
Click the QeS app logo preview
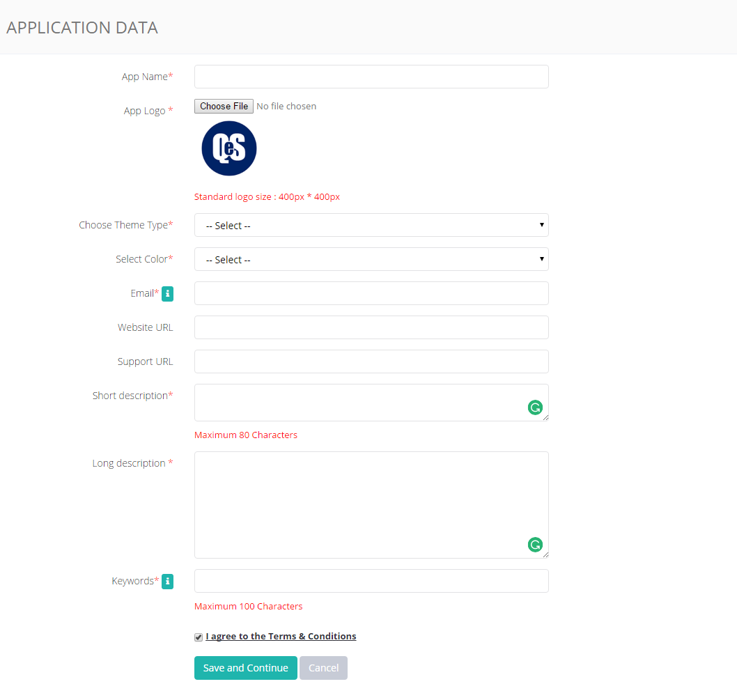coord(229,148)
